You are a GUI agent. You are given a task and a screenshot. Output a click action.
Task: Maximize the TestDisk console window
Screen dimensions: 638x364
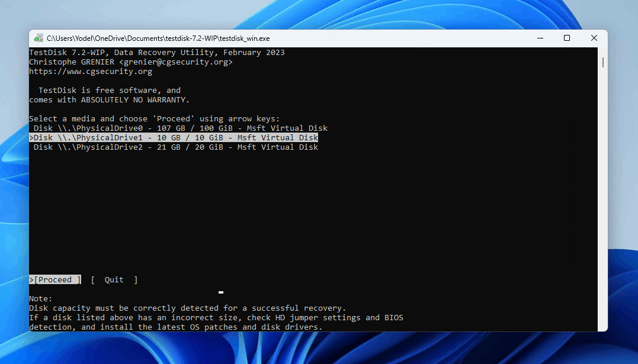coord(567,38)
